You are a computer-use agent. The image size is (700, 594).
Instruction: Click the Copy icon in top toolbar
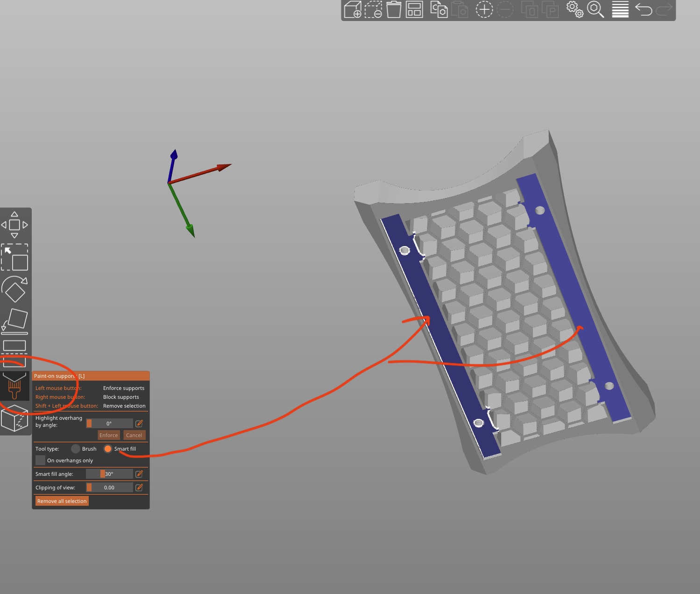439,9
